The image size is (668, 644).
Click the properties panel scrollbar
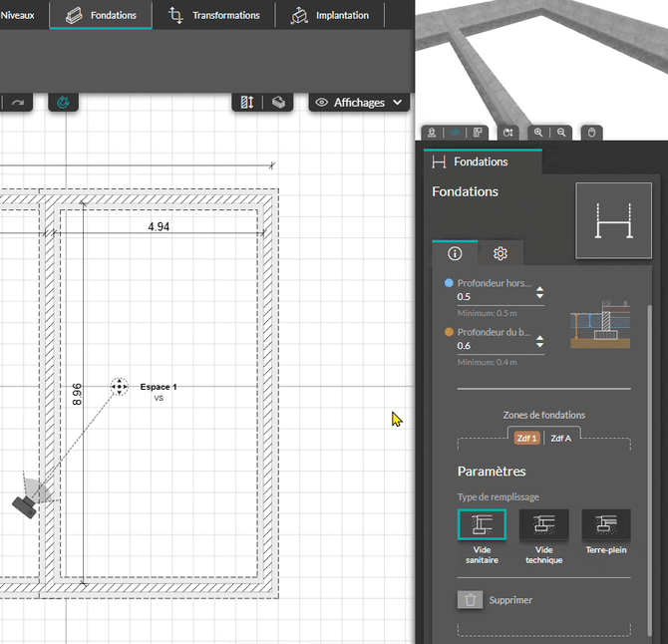[649, 469]
